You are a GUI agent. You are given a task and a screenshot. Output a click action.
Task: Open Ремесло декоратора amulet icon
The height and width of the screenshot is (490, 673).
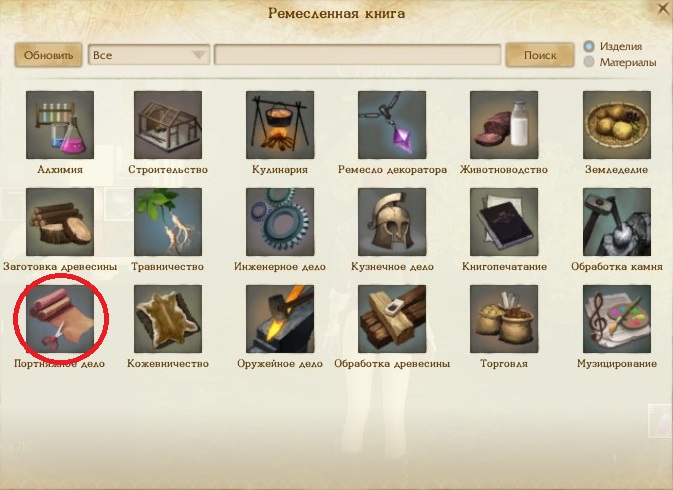pyautogui.click(x=392, y=125)
